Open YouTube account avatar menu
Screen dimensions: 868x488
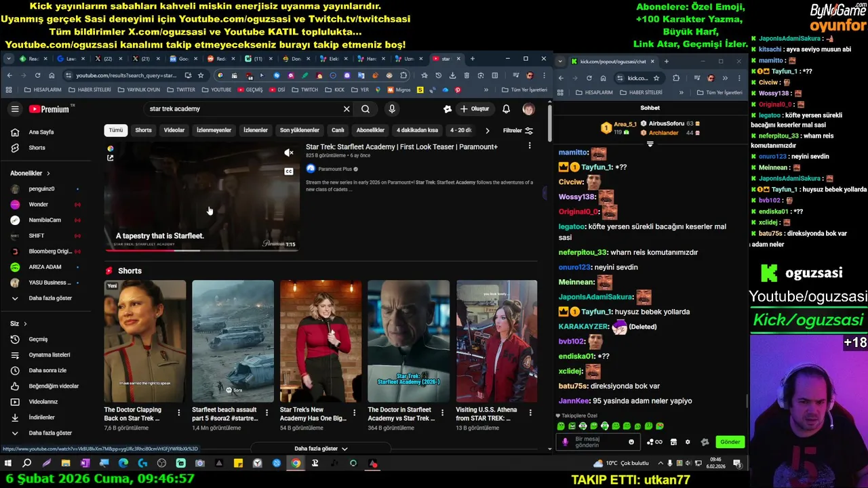(x=528, y=109)
